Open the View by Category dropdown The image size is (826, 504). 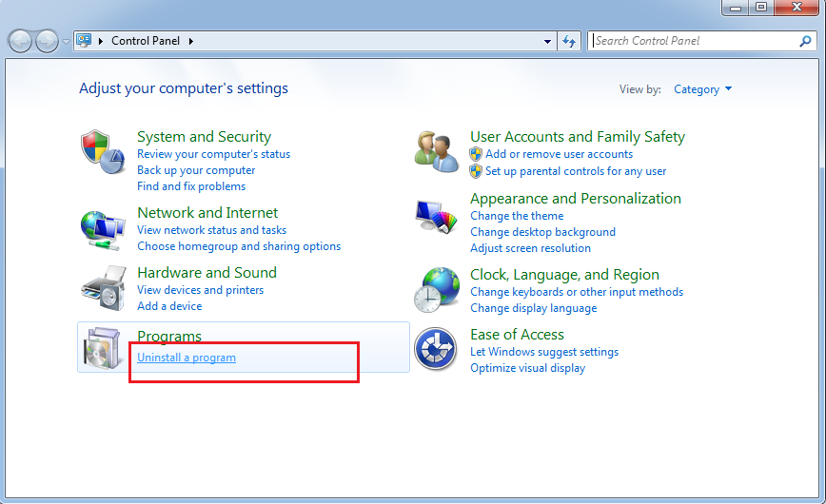coord(702,89)
